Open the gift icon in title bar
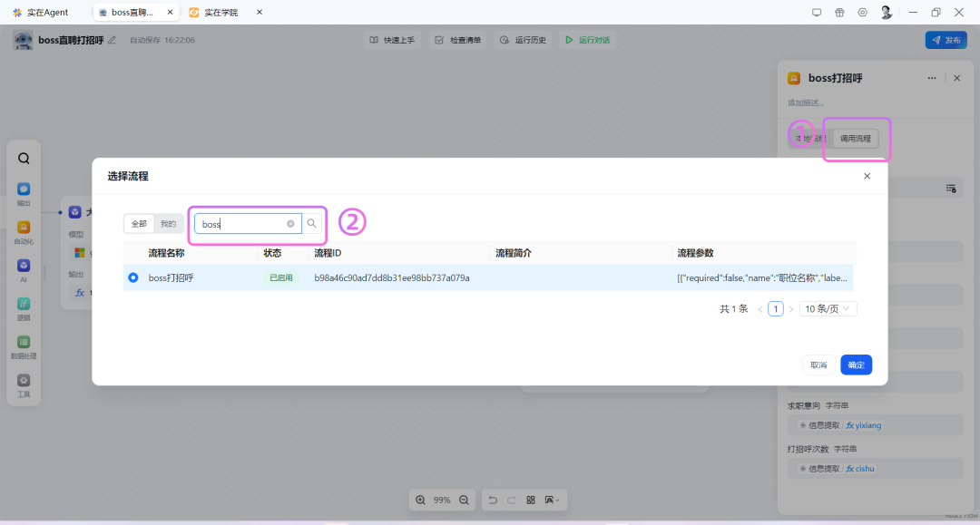 839,13
